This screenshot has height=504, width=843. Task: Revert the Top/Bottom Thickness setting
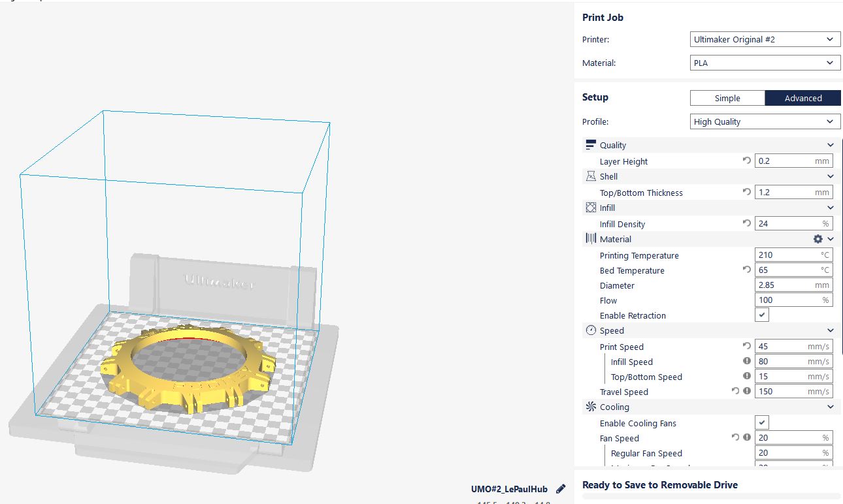(x=746, y=192)
